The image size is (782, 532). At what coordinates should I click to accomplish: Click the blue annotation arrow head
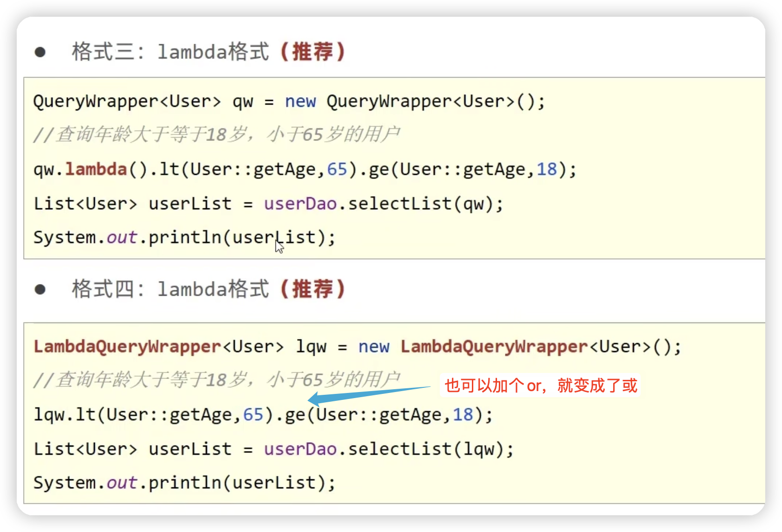[x=317, y=399]
